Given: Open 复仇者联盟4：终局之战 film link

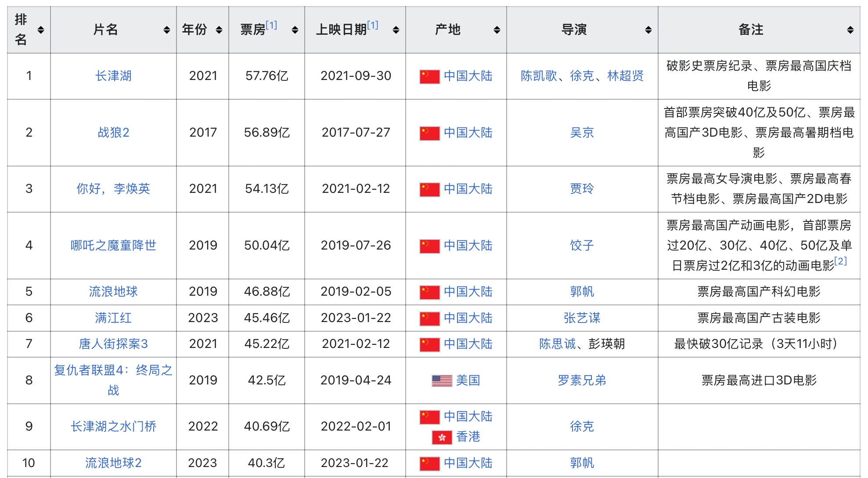Looking at the screenshot, I should 113,380.
